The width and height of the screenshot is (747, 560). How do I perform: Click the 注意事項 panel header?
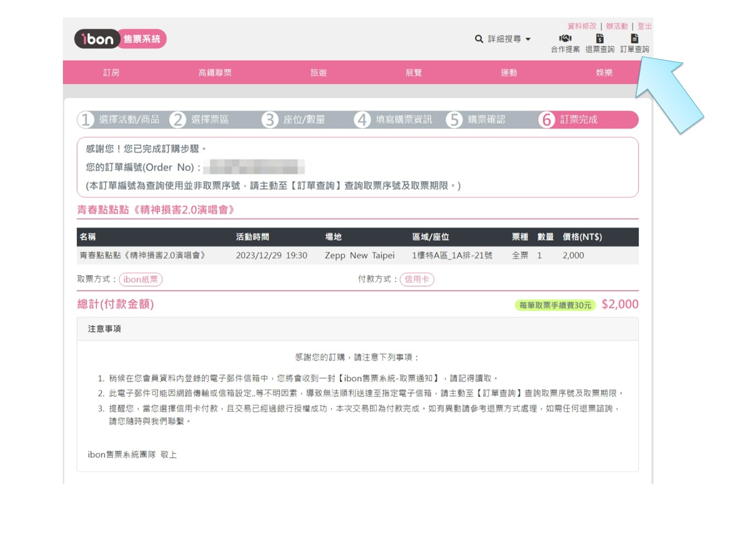pyautogui.click(x=358, y=329)
